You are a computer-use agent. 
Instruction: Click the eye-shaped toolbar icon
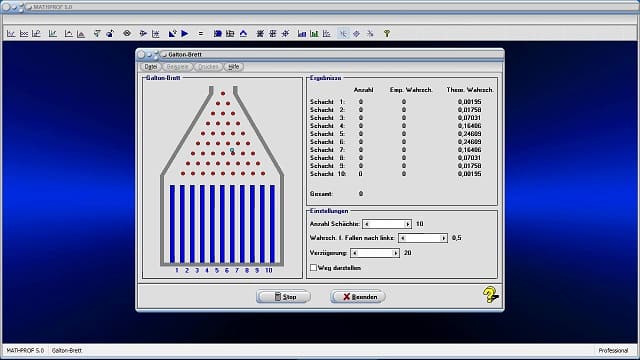coord(127,33)
